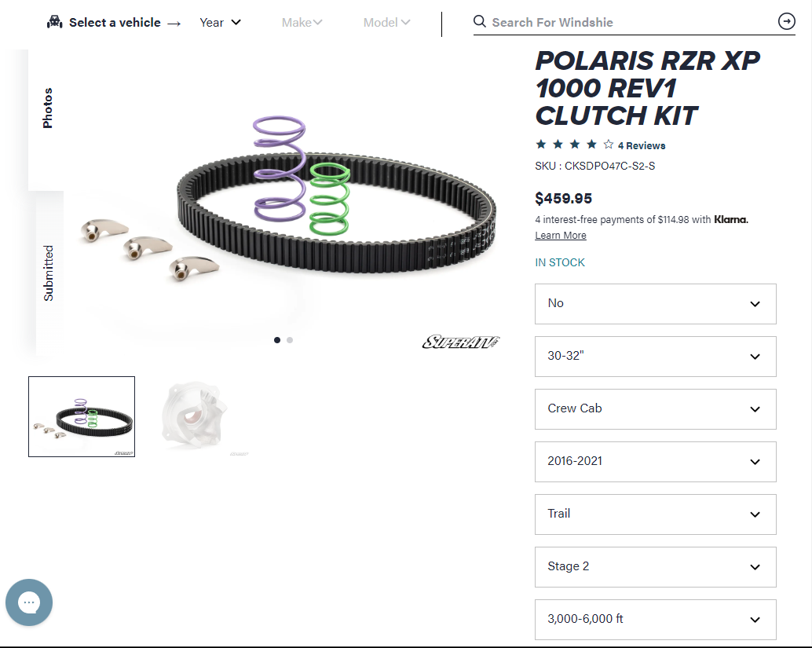This screenshot has height=648, width=812.
Task: Click the Search For Windshie input field
Action: pos(632,22)
